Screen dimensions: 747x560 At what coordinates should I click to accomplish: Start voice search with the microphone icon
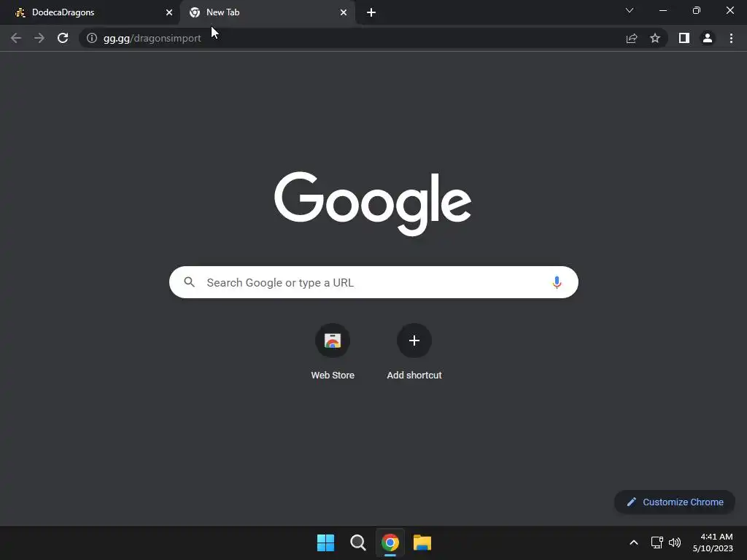point(557,282)
